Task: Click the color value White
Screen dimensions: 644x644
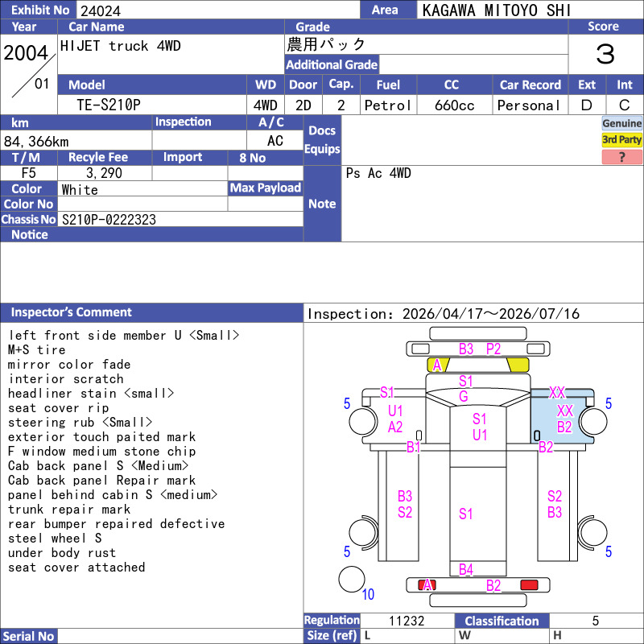Action: click(x=80, y=190)
